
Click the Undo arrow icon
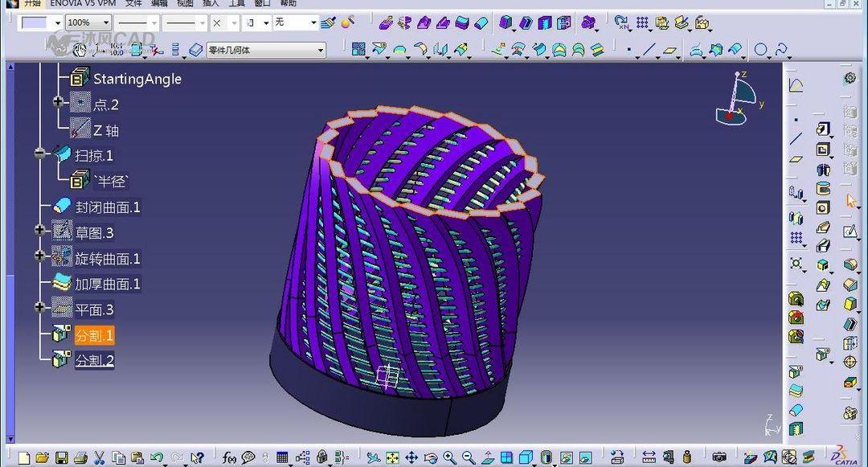click(157, 458)
